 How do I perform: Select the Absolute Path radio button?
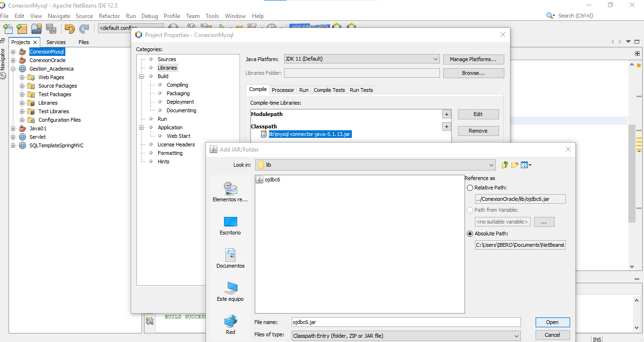tap(470, 234)
